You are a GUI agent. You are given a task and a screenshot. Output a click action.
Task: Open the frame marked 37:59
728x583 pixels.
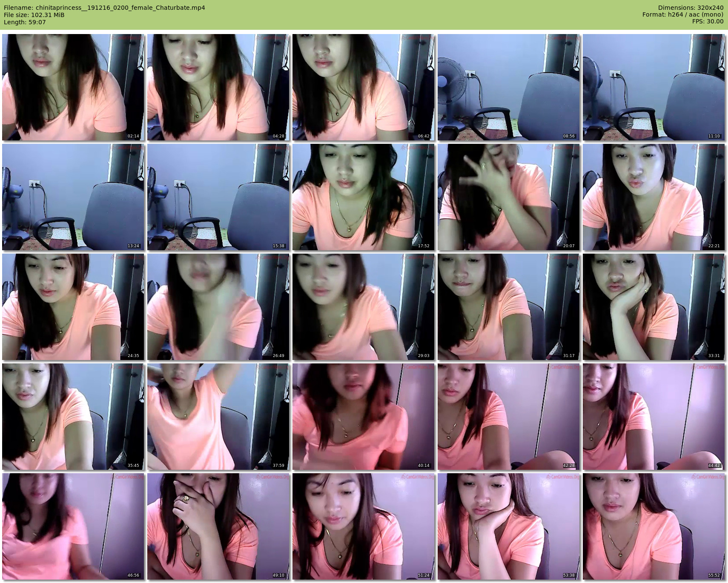[218, 417]
